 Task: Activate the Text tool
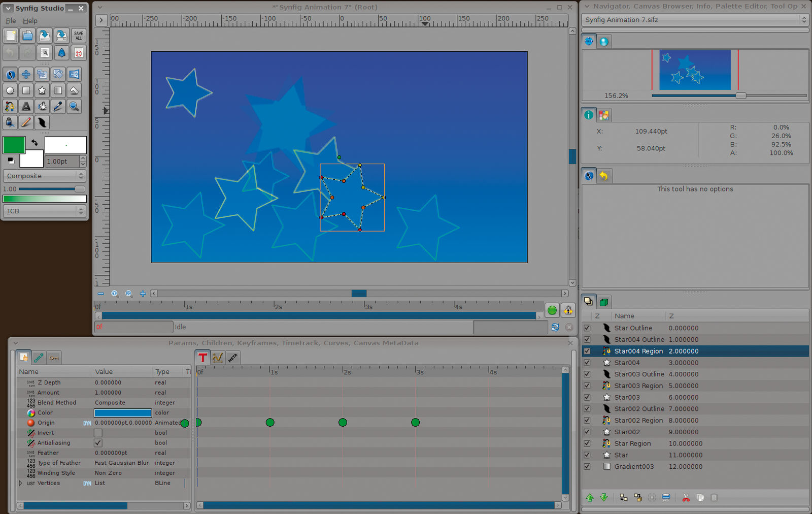click(26, 107)
